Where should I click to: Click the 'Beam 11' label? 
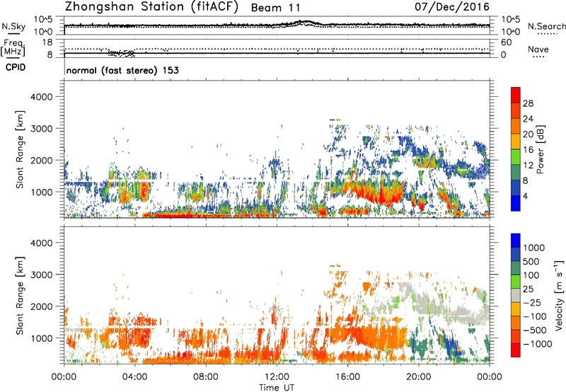click(275, 8)
